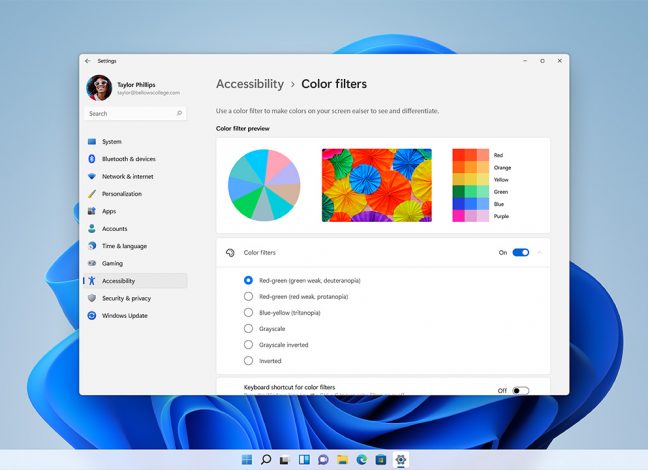Image resolution: width=648 pixels, height=470 pixels.
Task: Open taskbar Search magnifier
Action: tap(266, 460)
